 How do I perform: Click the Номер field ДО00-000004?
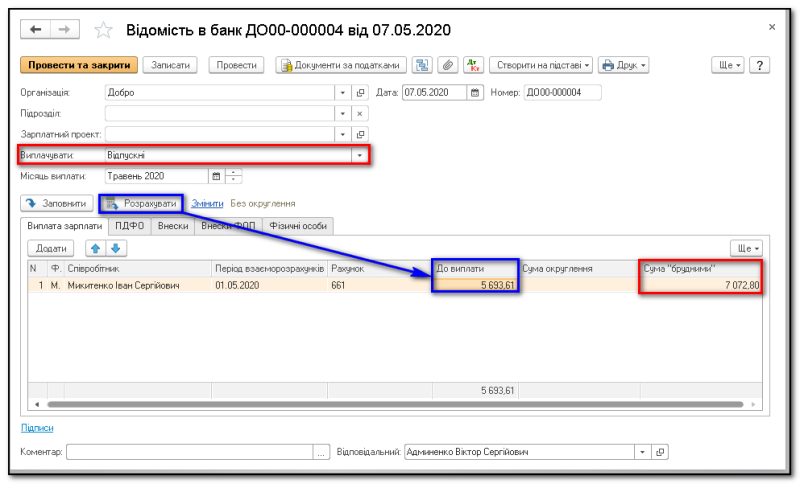[x=563, y=93]
